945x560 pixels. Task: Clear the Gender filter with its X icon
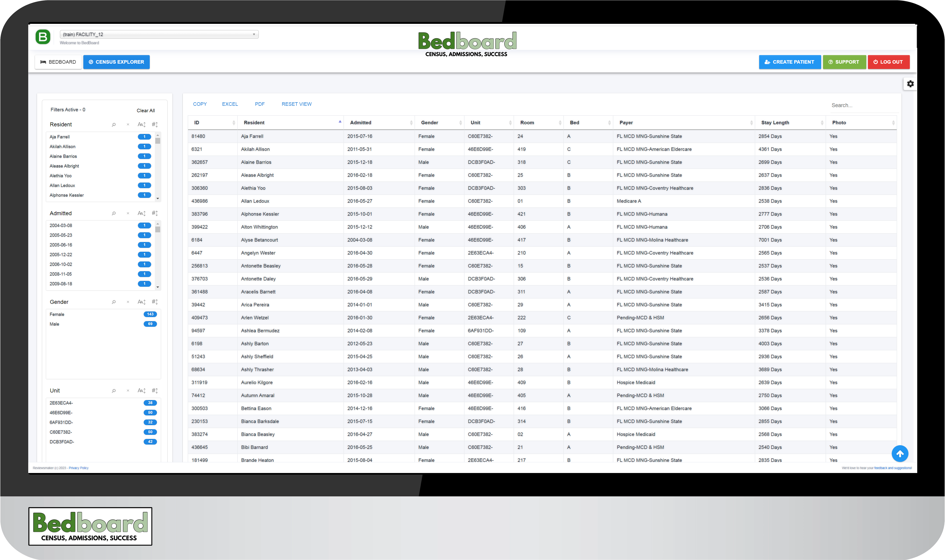[128, 302]
